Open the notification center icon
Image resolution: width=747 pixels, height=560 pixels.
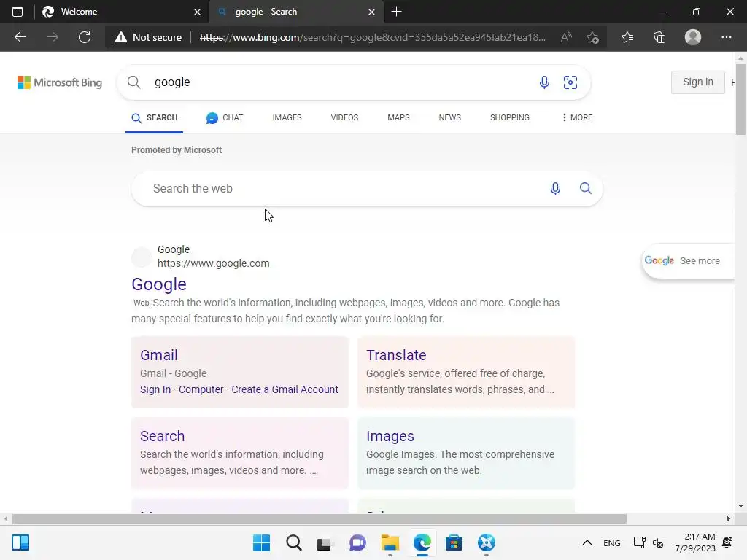click(727, 542)
